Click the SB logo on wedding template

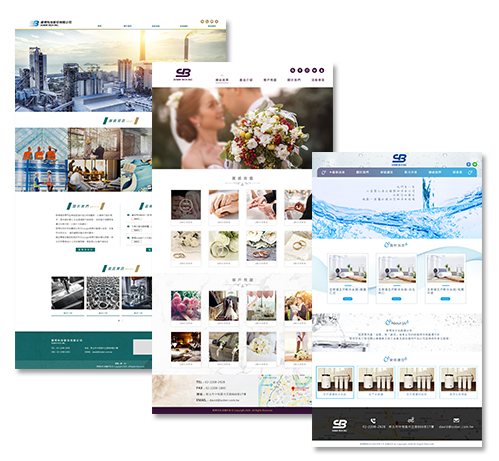(x=183, y=74)
